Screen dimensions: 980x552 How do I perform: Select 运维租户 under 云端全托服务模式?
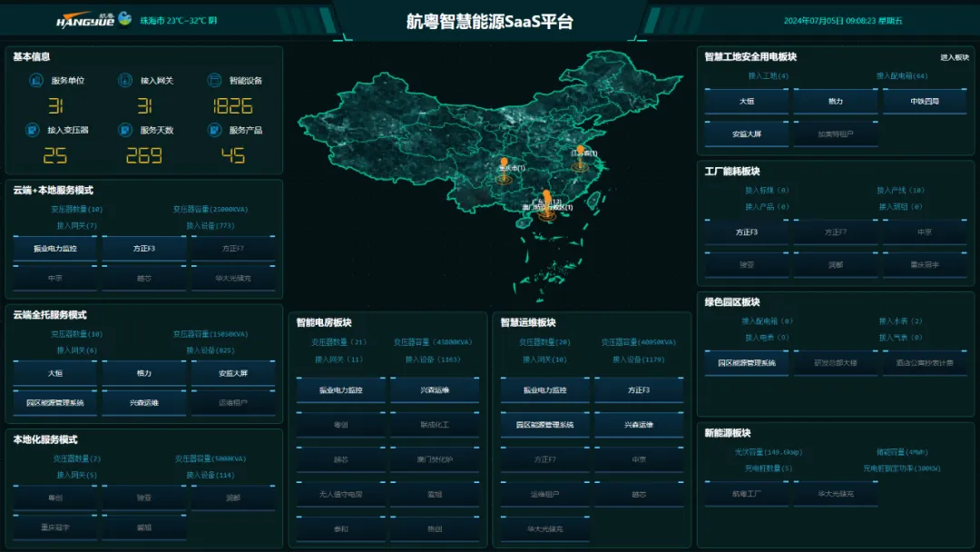(233, 402)
